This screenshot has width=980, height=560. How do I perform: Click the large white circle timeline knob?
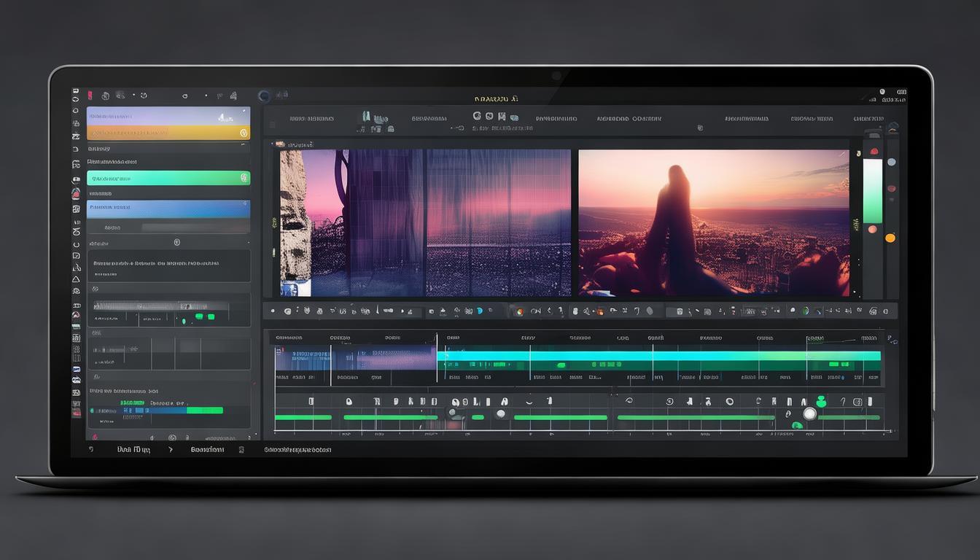click(x=809, y=413)
